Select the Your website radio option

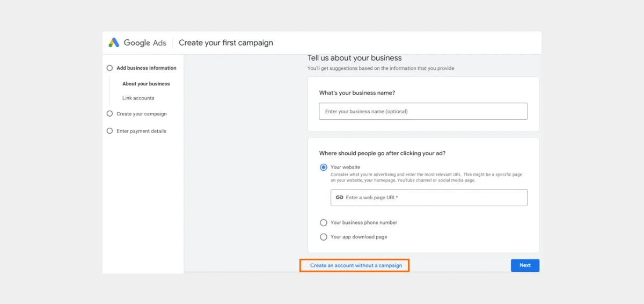click(324, 168)
